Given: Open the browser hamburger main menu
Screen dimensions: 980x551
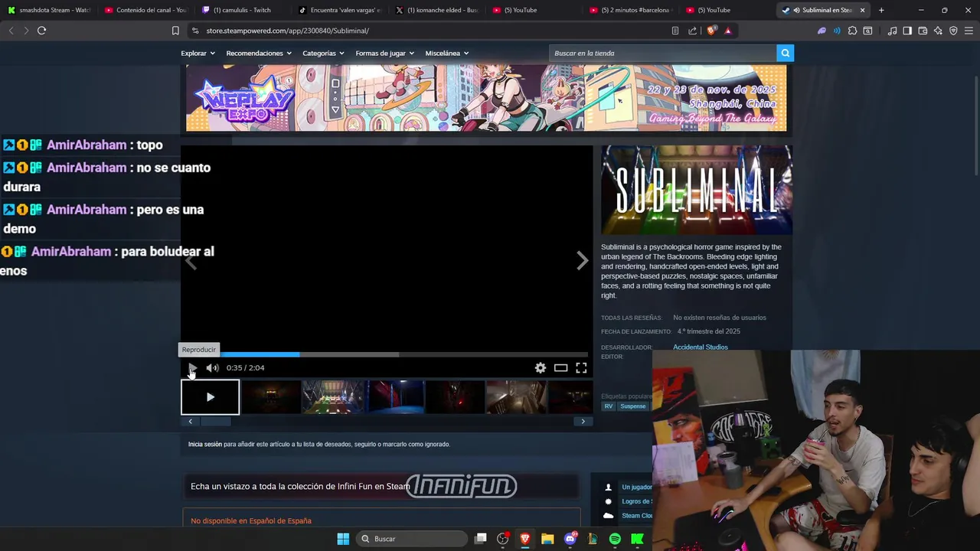Looking at the screenshot, I should (x=969, y=31).
